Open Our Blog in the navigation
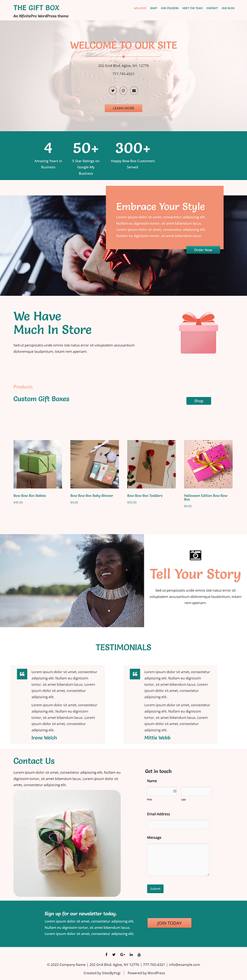Image resolution: width=247 pixels, height=980 pixels. coord(228,9)
